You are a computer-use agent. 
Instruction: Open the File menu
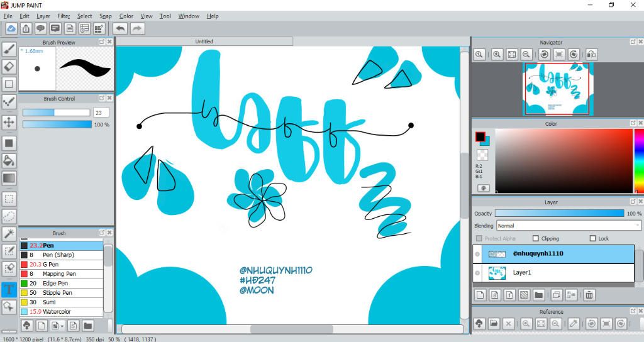[8, 16]
